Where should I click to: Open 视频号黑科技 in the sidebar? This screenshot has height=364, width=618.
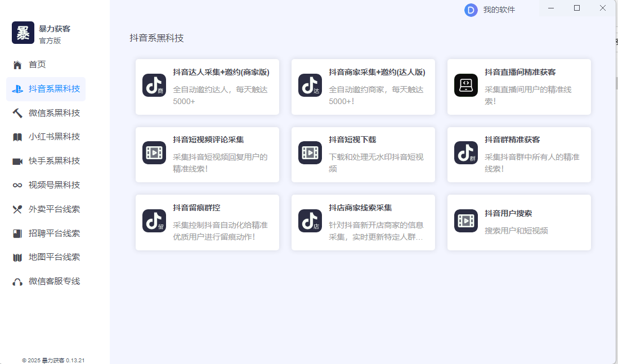(54, 185)
